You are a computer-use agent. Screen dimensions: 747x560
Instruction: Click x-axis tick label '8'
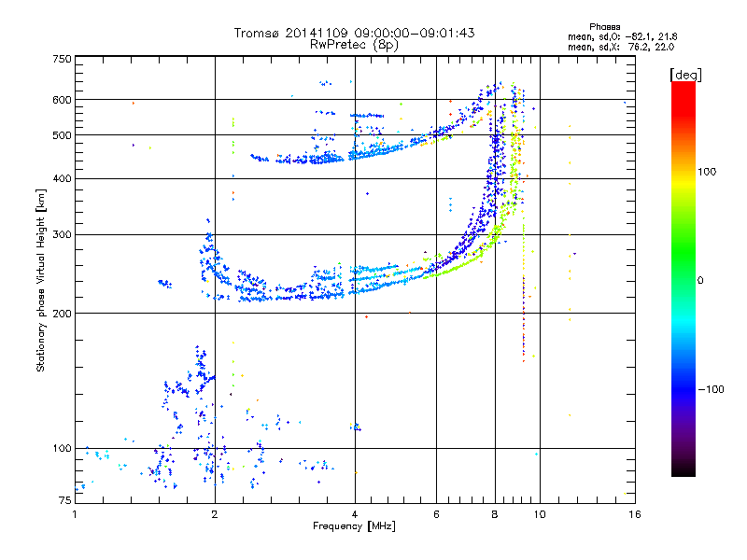pyautogui.click(x=495, y=514)
